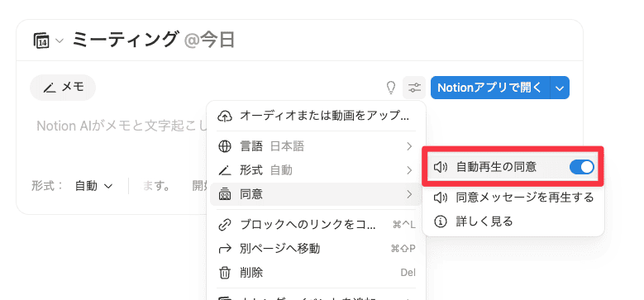Open the 言語 日本語 submenu
This screenshot has height=300, width=644.
(x=316, y=146)
